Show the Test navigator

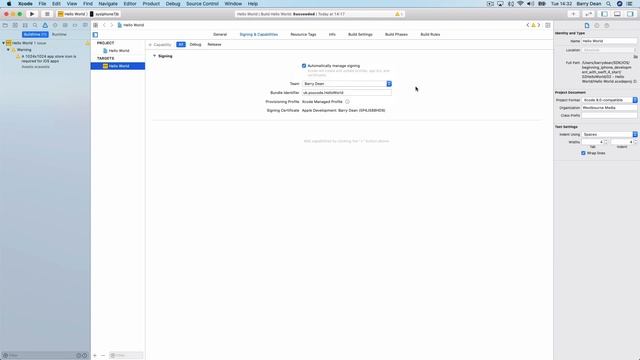[x=55, y=25]
